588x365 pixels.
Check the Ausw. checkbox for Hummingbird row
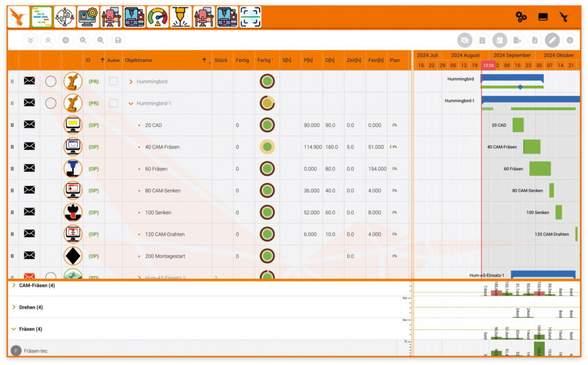(114, 82)
